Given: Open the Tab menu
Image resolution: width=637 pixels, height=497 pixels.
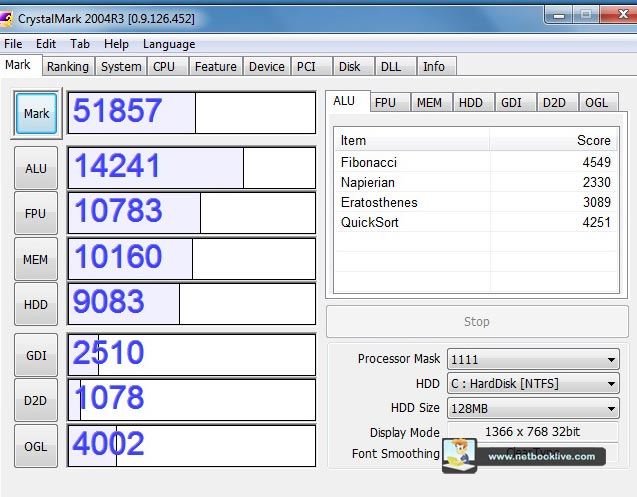Looking at the screenshot, I should pyautogui.click(x=80, y=44).
